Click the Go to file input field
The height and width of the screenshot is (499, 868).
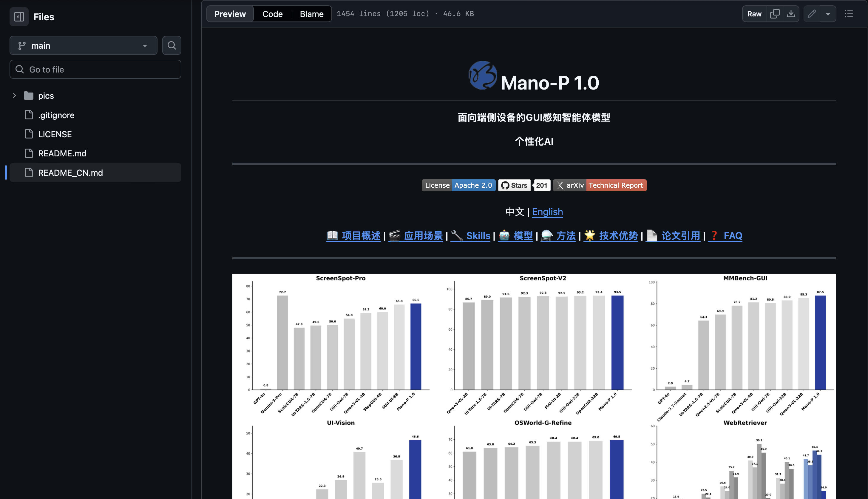(x=95, y=69)
